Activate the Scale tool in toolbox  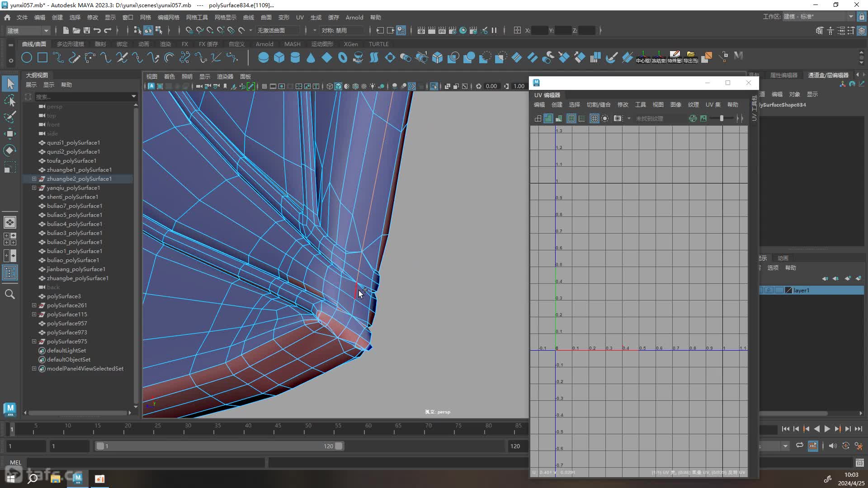click(x=10, y=167)
